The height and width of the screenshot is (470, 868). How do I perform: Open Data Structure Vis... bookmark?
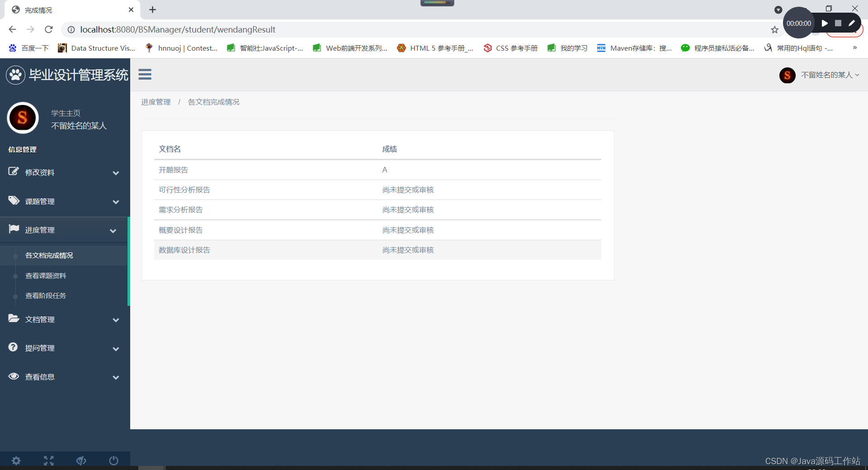[97, 48]
